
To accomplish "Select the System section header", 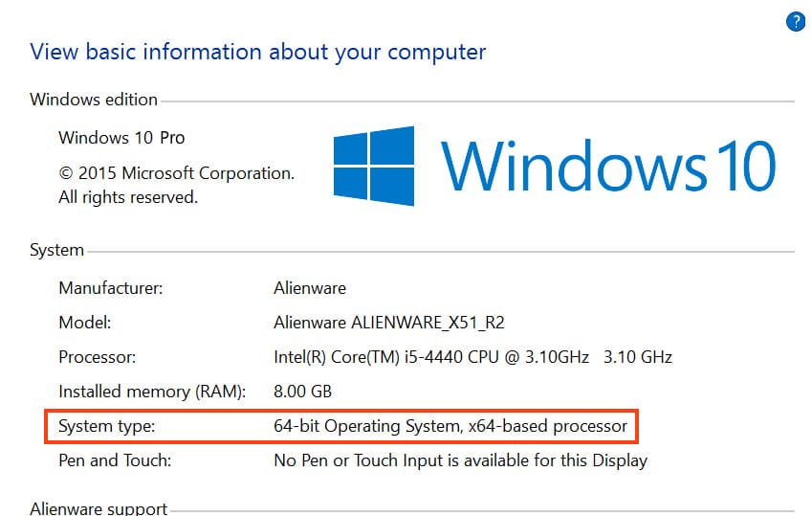I will coord(57,250).
